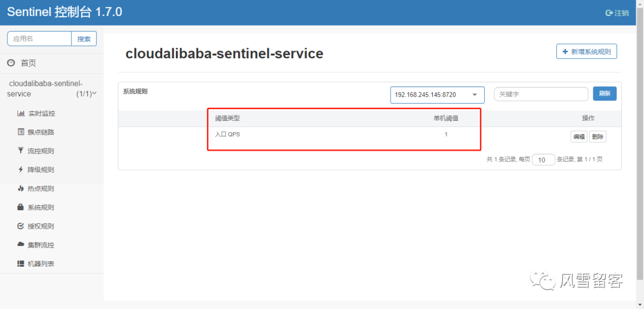The image size is (644, 309).
Task: Click 编辑 for the 入口 QPS rule
Action: pos(578,137)
